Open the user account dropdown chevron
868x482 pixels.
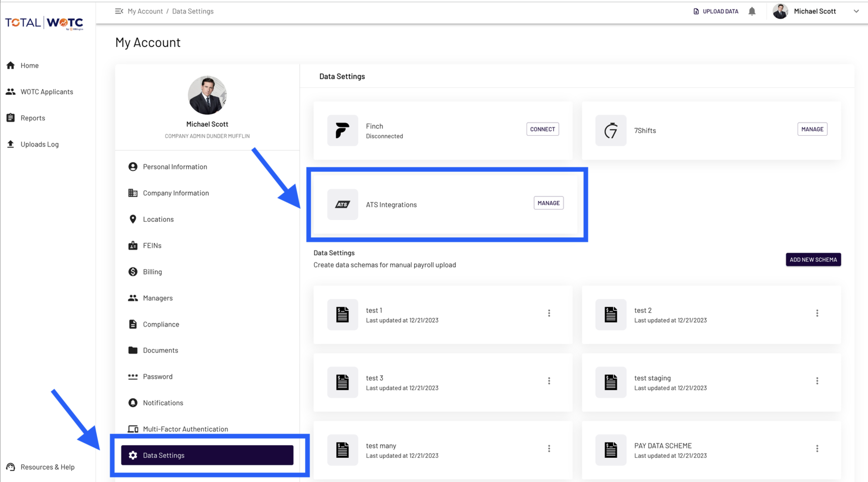click(856, 11)
